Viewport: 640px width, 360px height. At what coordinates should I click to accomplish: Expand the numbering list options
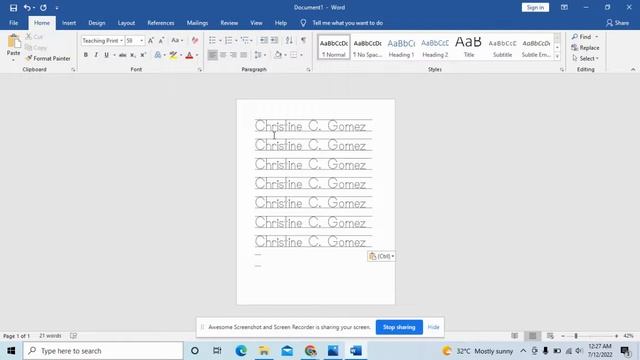(236, 40)
